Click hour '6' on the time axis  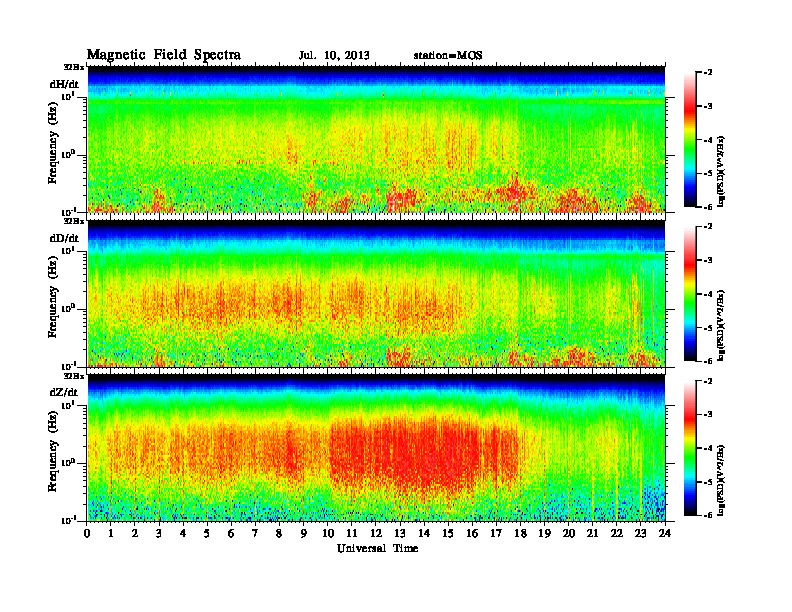tap(231, 534)
